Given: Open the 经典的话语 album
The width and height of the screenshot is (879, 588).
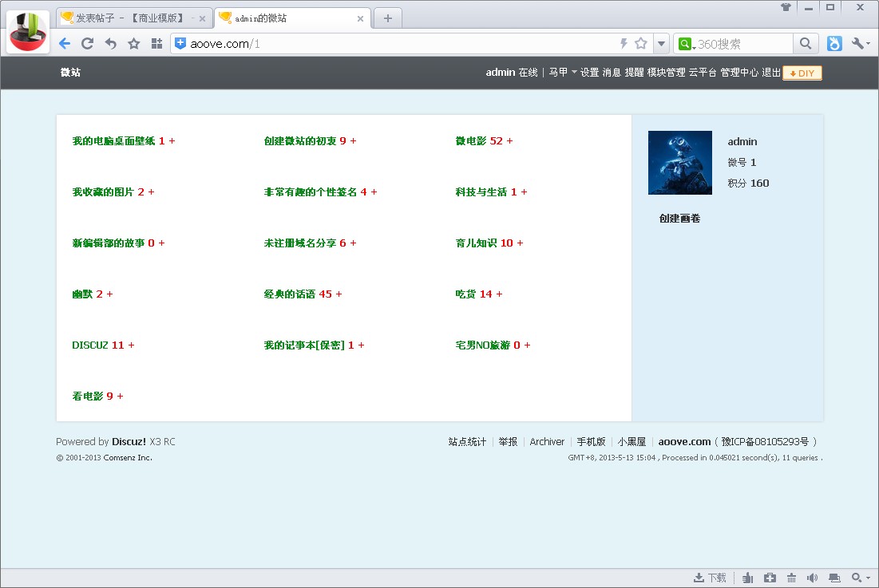Looking at the screenshot, I should point(290,294).
